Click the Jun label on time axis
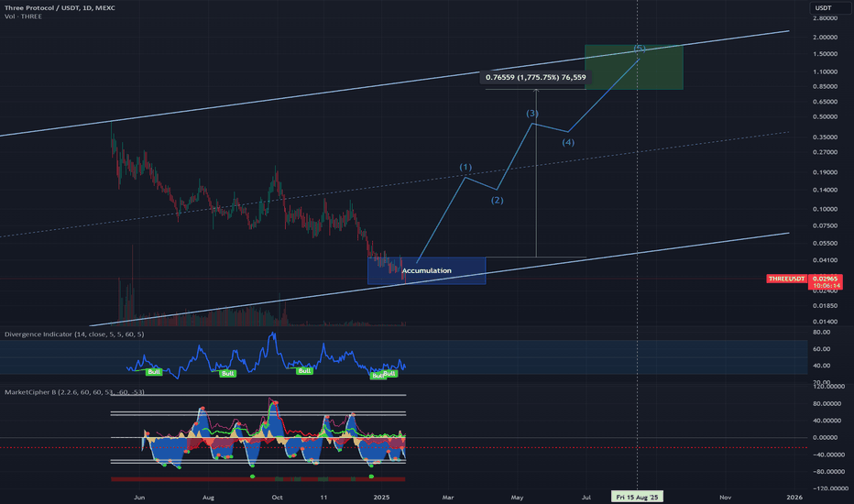Screen dimensions: 854x504 pos(139,498)
